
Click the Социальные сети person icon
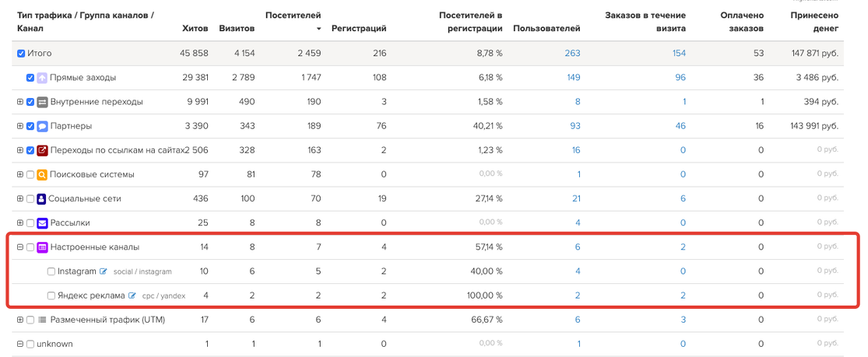[41, 198]
